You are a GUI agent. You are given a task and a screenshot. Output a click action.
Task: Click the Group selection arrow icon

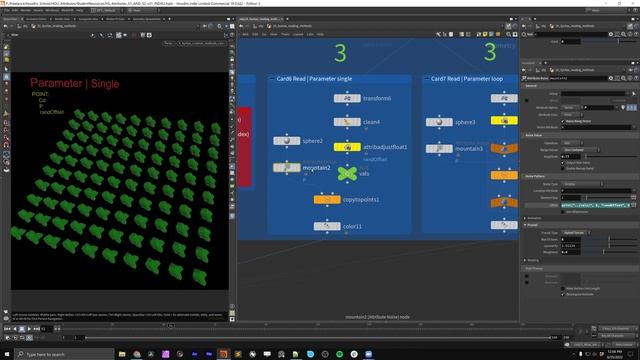(634, 93)
